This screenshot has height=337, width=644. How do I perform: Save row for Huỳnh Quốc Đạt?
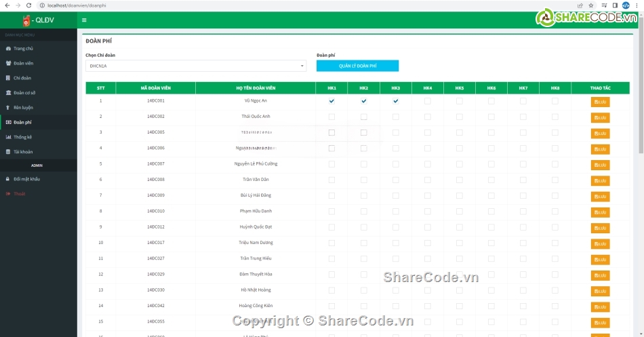point(600,228)
